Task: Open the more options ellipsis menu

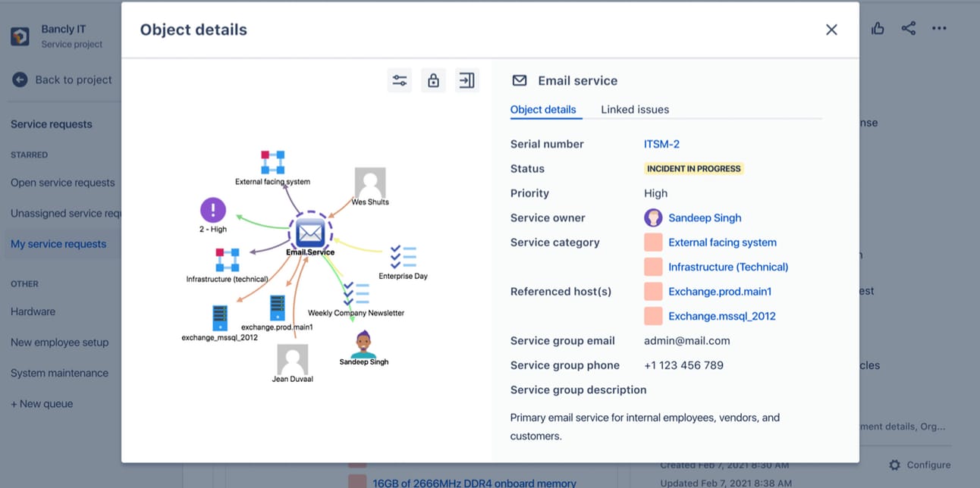Action: [939, 29]
